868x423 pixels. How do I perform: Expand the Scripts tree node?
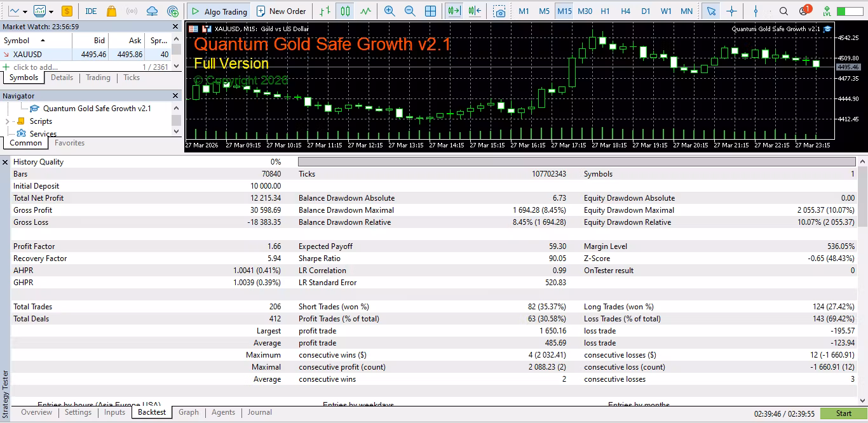click(x=7, y=121)
